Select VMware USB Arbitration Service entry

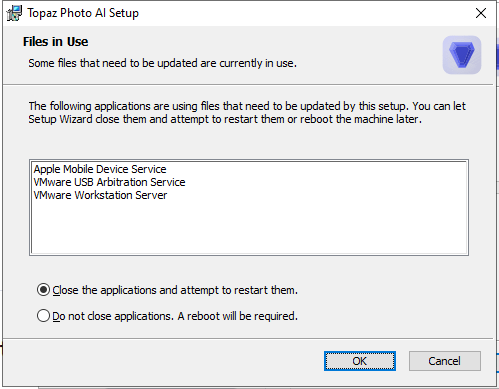pos(109,182)
